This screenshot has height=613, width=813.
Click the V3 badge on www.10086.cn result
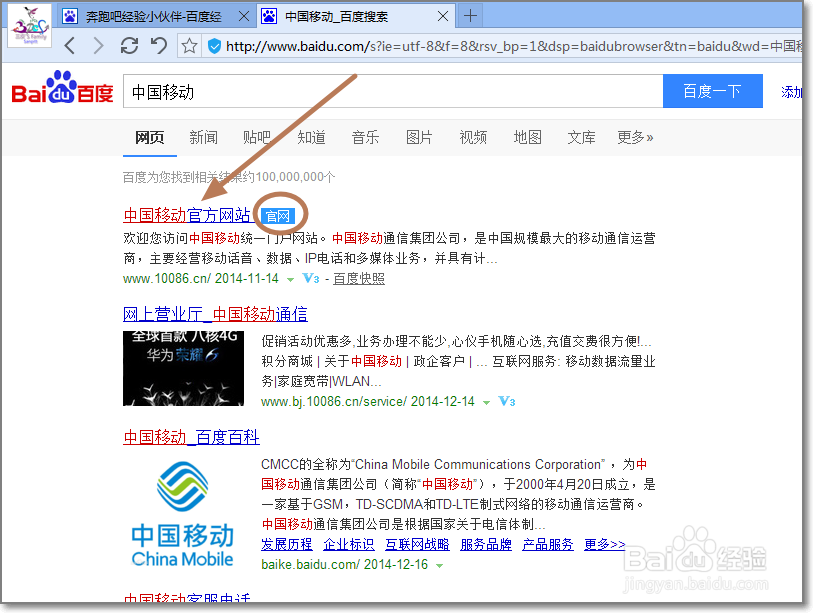pyautogui.click(x=311, y=278)
